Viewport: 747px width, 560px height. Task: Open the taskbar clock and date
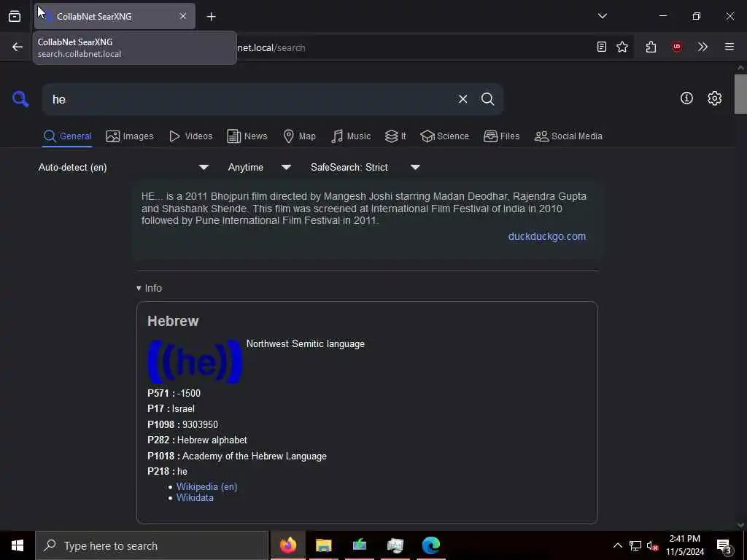pos(685,545)
